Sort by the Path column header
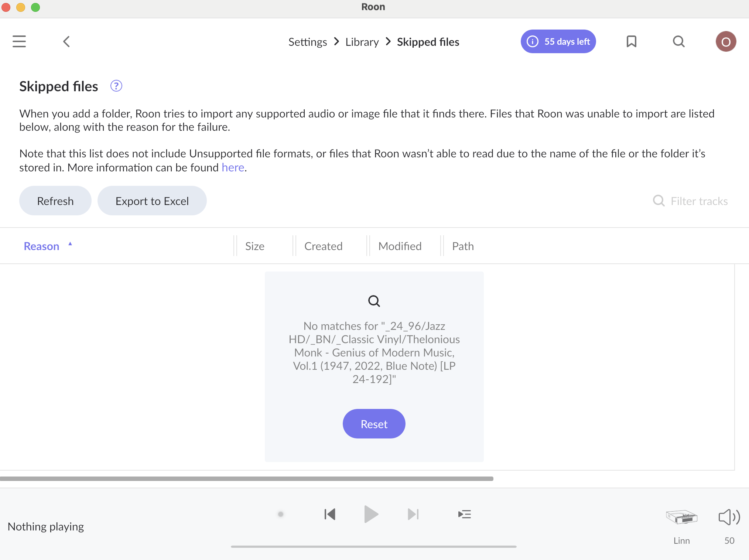 [463, 246]
